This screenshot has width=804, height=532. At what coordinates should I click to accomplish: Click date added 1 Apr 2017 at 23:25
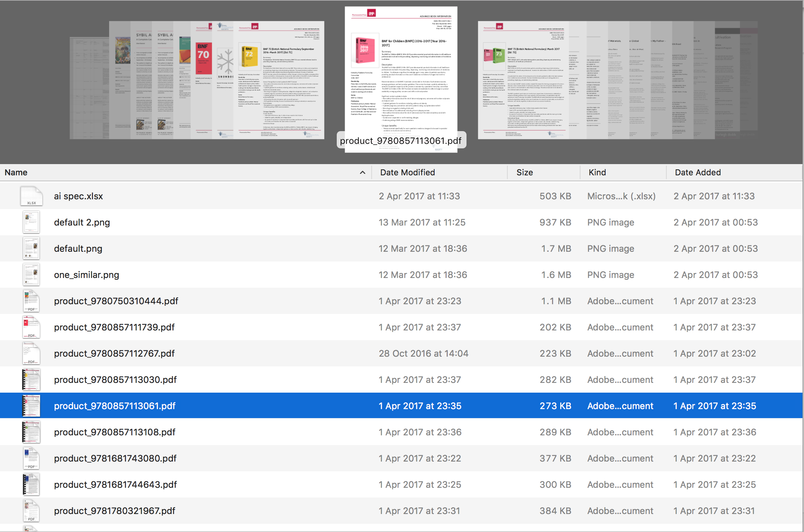(x=714, y=484)
